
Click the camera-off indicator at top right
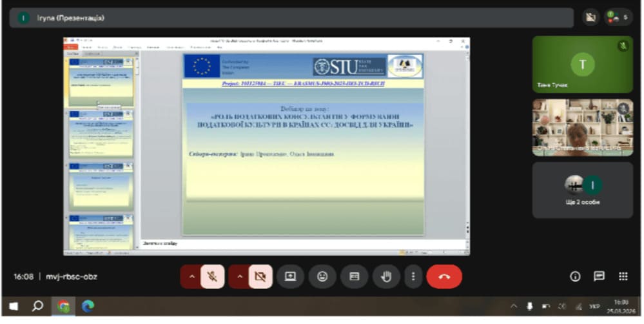pos(590,17)
